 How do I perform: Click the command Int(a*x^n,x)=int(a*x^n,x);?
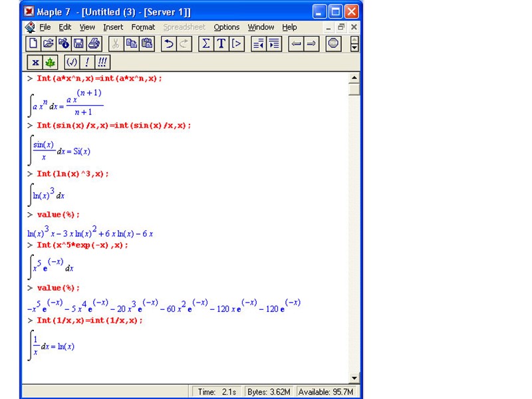tap(99, 78)
